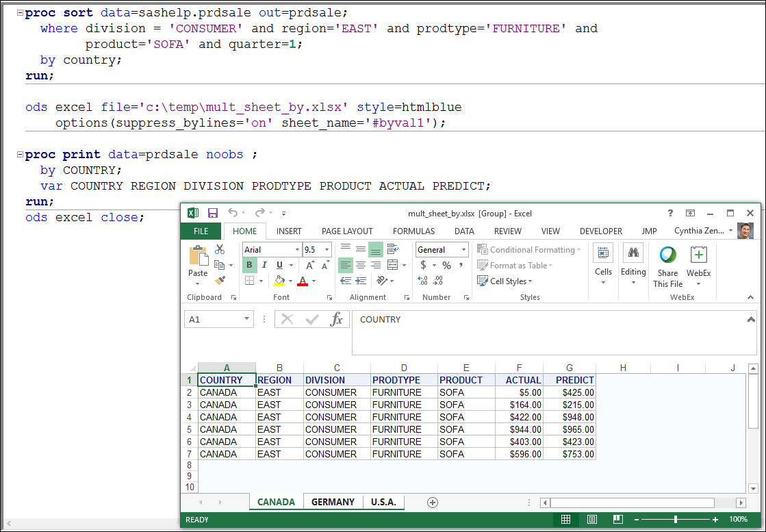Viewport: 766px width, 532px height.
Task: Toggle Italic formatting
Action: 264,265
